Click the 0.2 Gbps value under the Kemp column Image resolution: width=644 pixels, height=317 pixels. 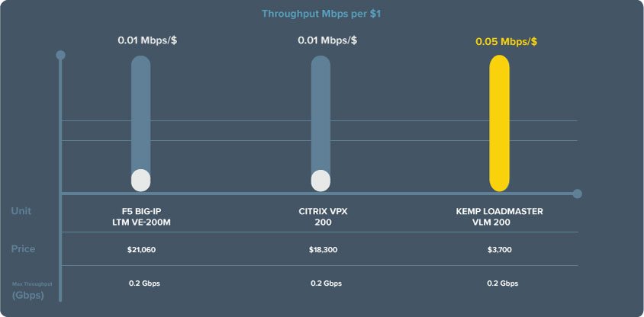(x=503, y=283)
